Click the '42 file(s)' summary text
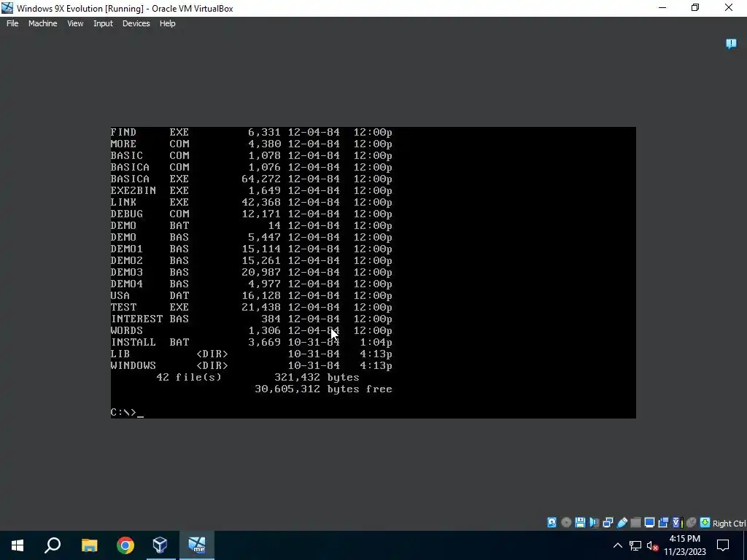The image size is (747, 560). (189, 378)
